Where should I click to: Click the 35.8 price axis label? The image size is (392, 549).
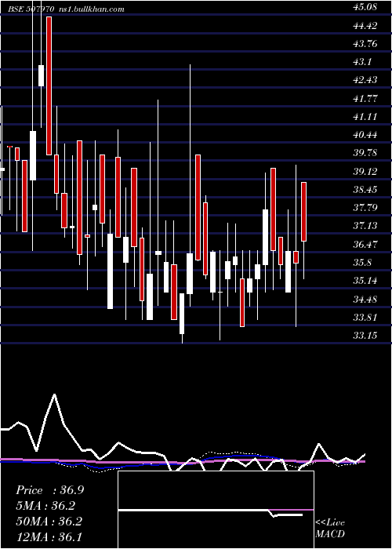click(362, 263)
